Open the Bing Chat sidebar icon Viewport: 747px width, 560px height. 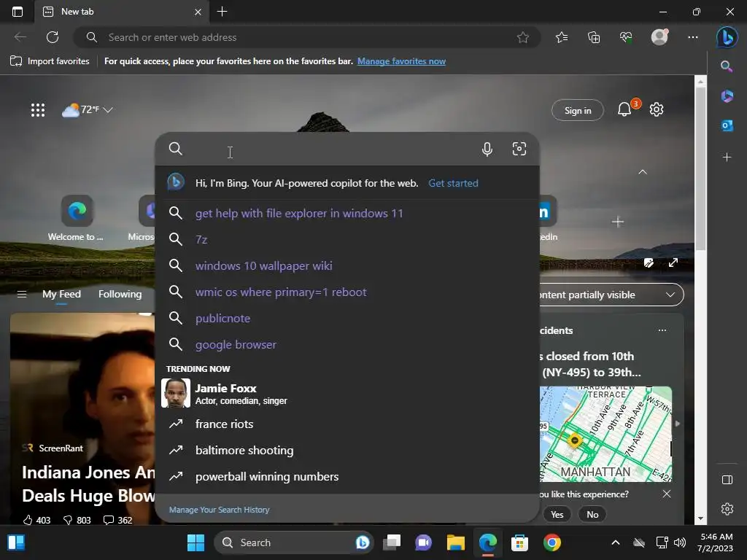pos(727,37)
